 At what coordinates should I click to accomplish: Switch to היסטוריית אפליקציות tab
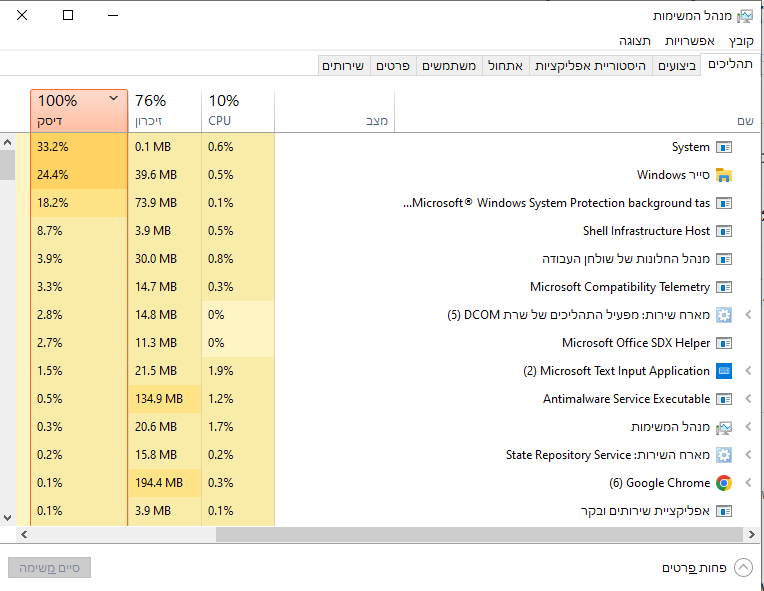point(590,66)
